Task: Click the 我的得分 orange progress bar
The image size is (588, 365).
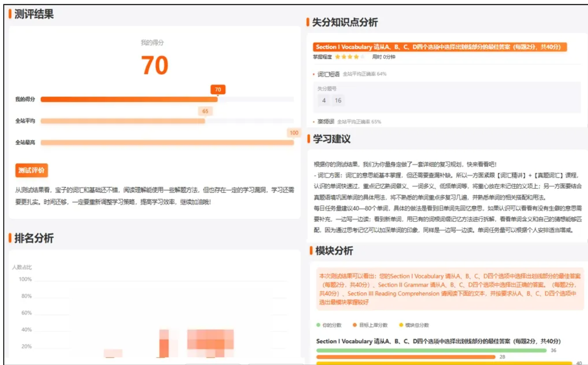Action: tap(129, 99)
